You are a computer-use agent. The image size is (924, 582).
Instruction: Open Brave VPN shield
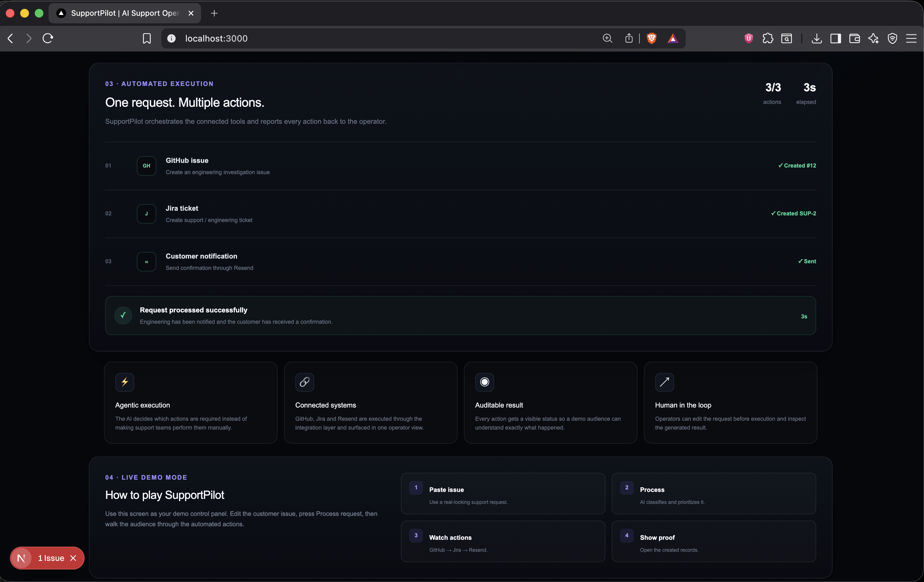pos(892,38)
